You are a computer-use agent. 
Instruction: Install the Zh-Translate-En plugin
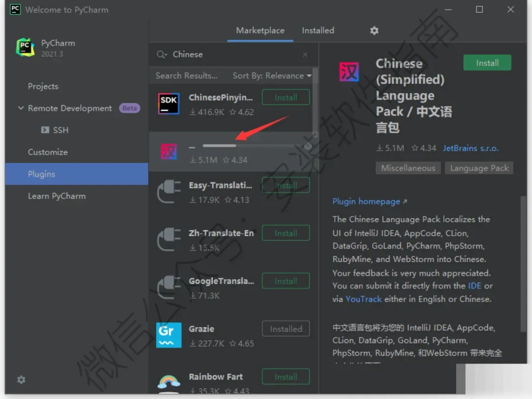(286, 233)
